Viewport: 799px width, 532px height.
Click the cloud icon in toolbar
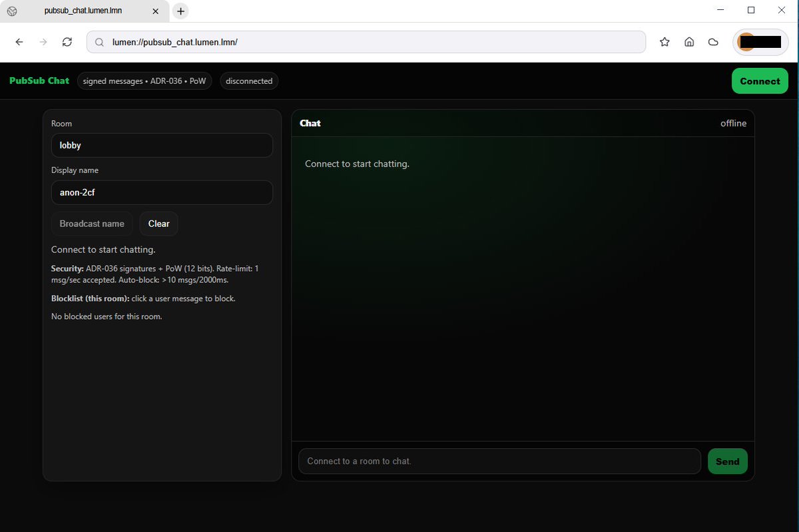[713, 42]
